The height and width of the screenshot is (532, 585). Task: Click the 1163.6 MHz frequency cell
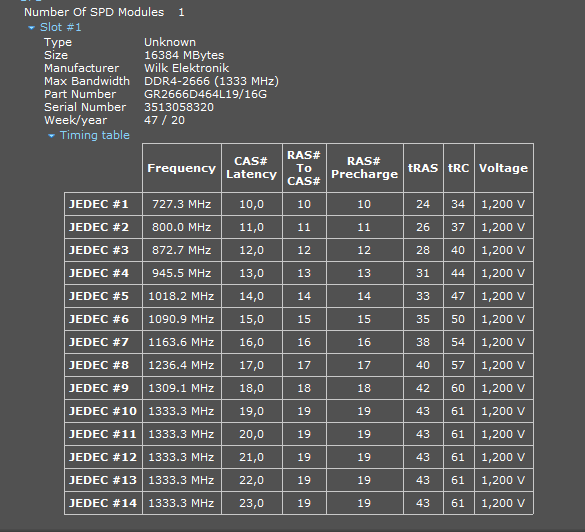[182, 342]
